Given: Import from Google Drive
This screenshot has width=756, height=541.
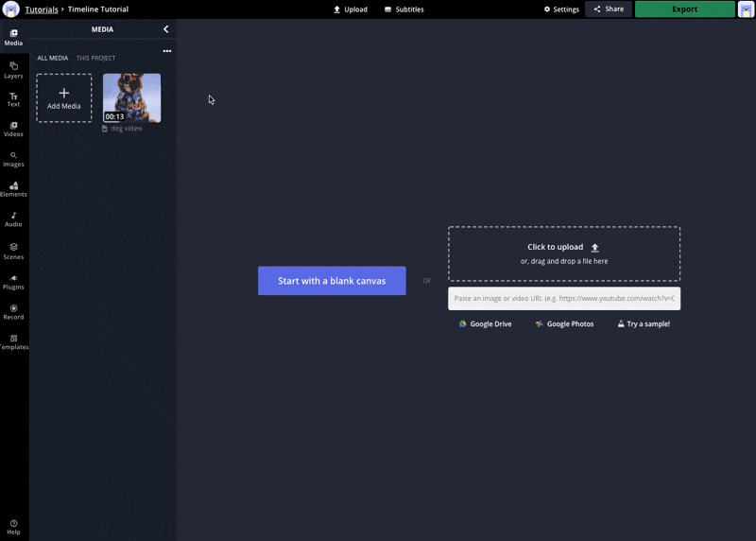Looking at the screenshot, I should click(485, 324).
